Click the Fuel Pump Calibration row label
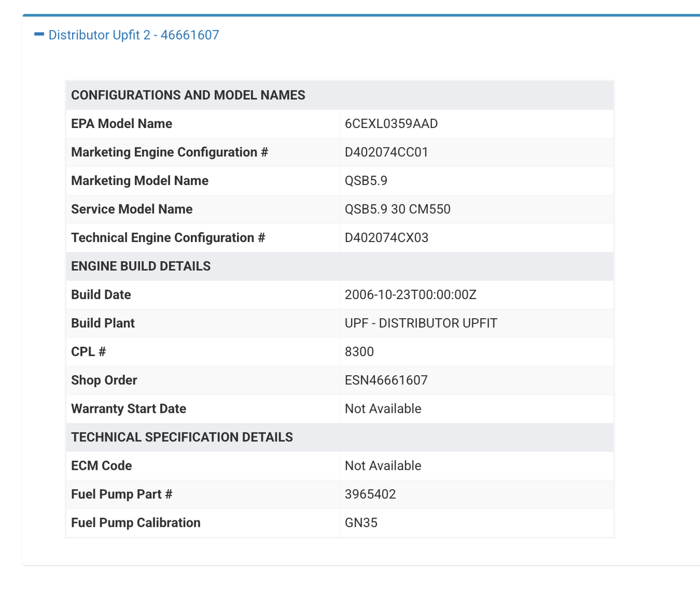The image size is (700, 596). coord(136,523)
